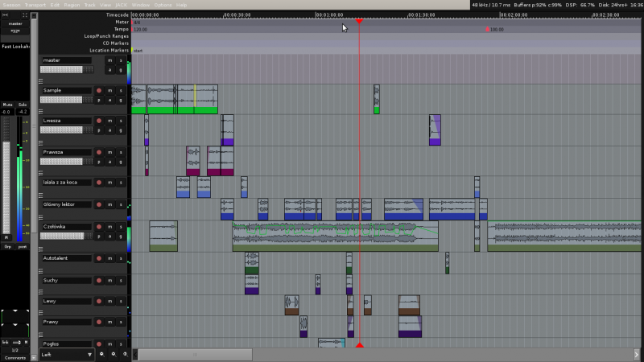Screen dimensions: 644x362
Task: Click the scroll right arrow of timeline
Action: tap(636, 354)
